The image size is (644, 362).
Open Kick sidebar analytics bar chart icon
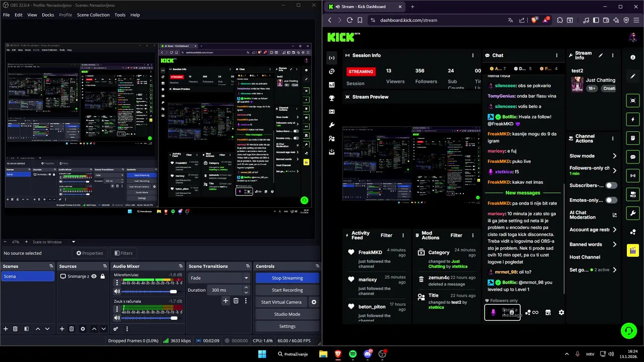(x=332, y=85)
